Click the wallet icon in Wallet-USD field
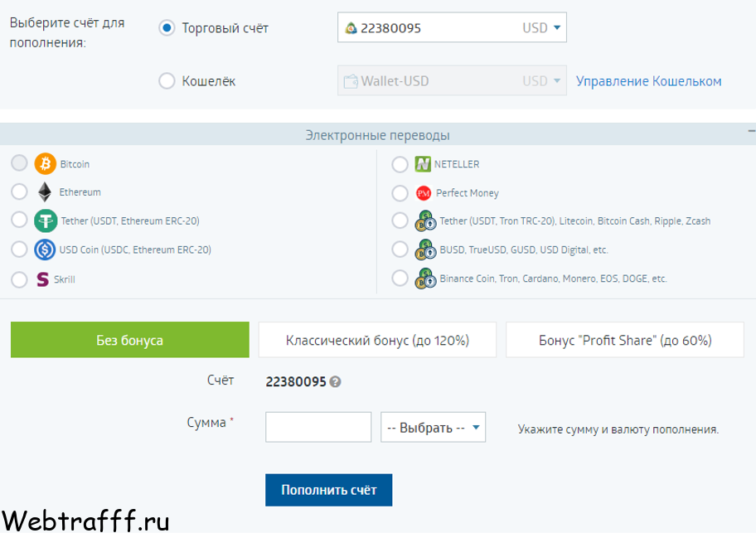Screen dimensions: 756x533 point(351,81)
